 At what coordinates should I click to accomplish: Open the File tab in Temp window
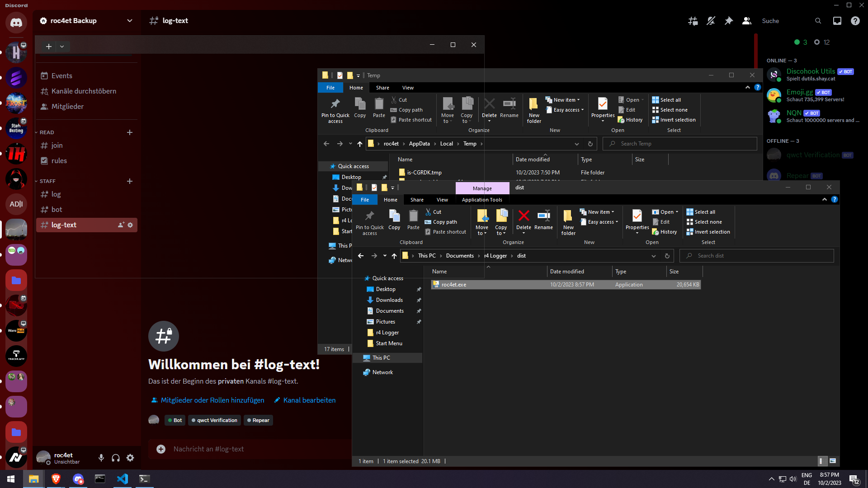pyautogui.click(x=330, y=88)
